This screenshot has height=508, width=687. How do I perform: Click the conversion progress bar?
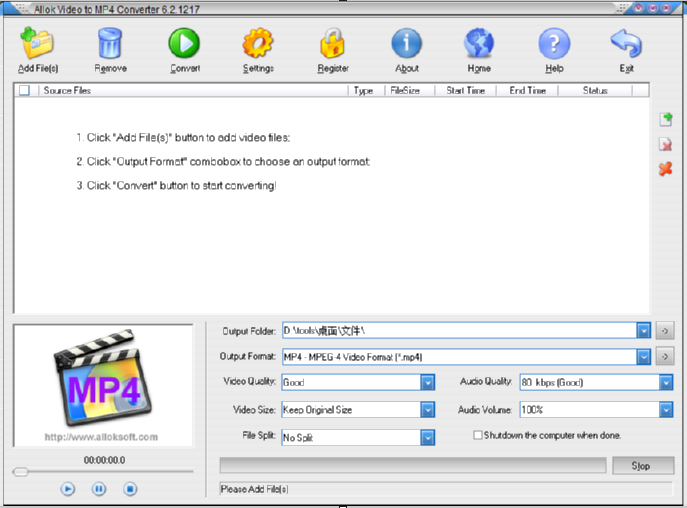point(413,465)
